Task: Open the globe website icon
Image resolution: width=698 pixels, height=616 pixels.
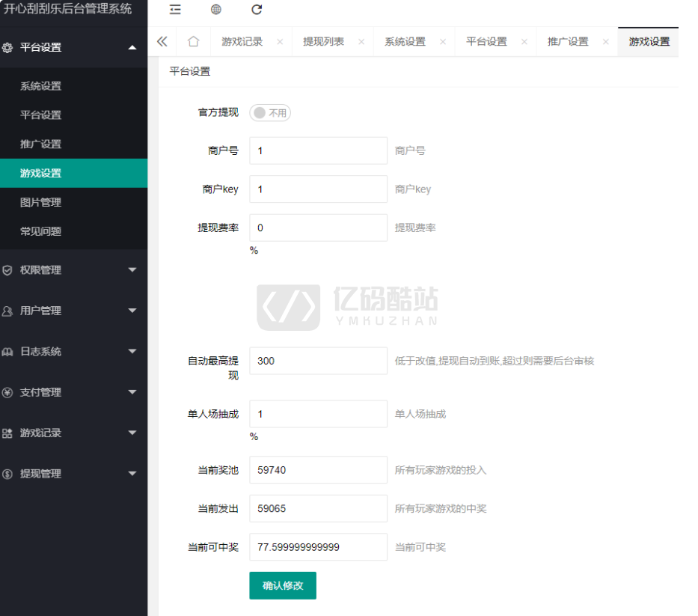Action: (216, 9)
